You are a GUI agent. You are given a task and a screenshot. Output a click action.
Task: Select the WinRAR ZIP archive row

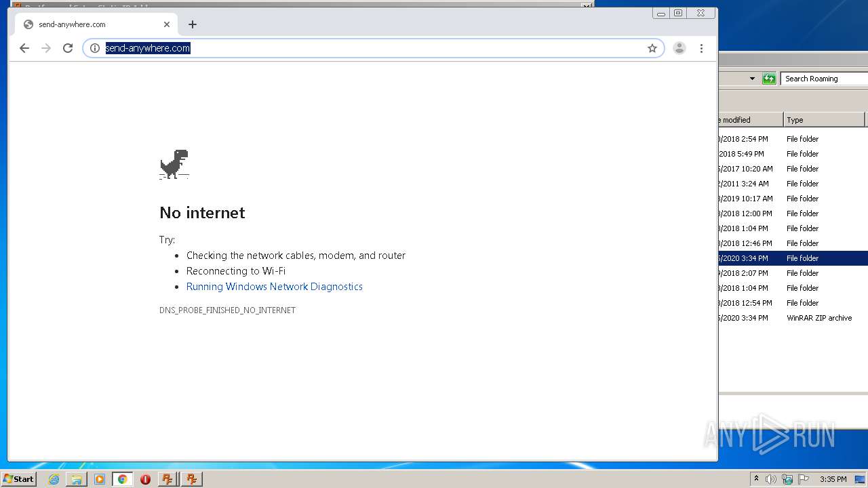coord(793,318)
